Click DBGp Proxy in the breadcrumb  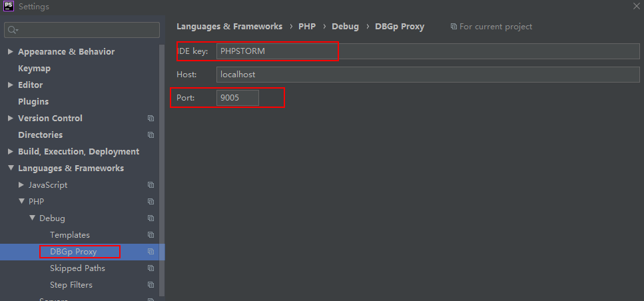click(400, 26)
